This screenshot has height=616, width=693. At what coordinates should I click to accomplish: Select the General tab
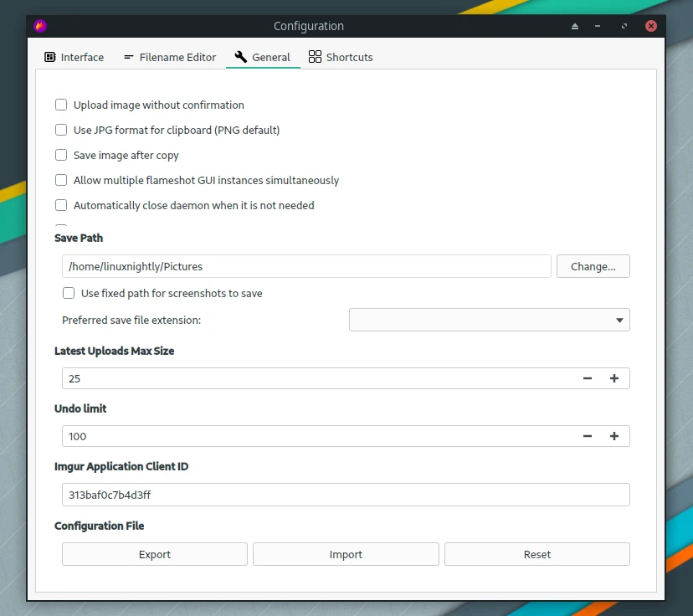(x=263, y=57)
